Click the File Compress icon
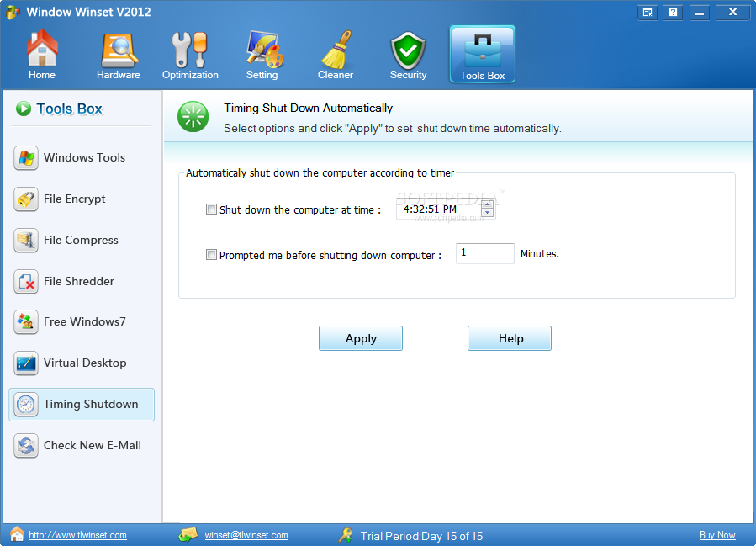Viewport: 756px width, 546px height. (x=26, y=241)
